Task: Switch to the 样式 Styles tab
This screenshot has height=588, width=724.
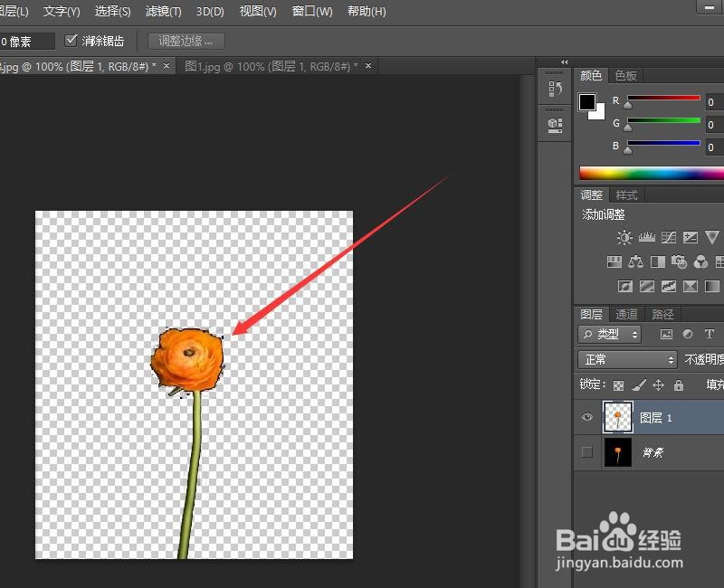Action: pos(626,194)
